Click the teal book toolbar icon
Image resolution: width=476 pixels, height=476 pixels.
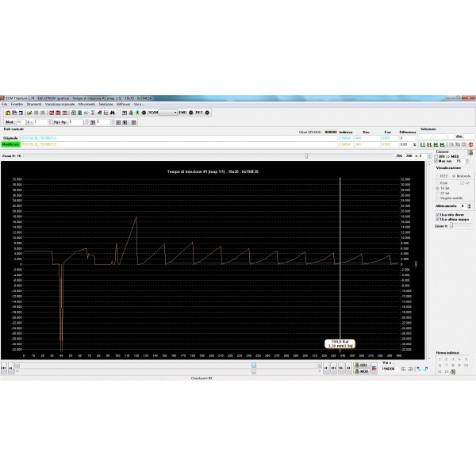click(x=80, y=113)
